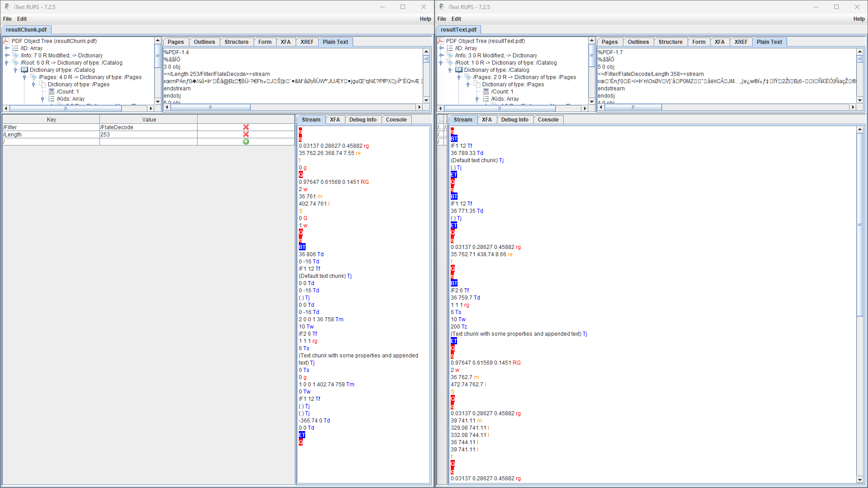Click the PDF icon beside resultChunk.pdf tree root

(6, 41)
